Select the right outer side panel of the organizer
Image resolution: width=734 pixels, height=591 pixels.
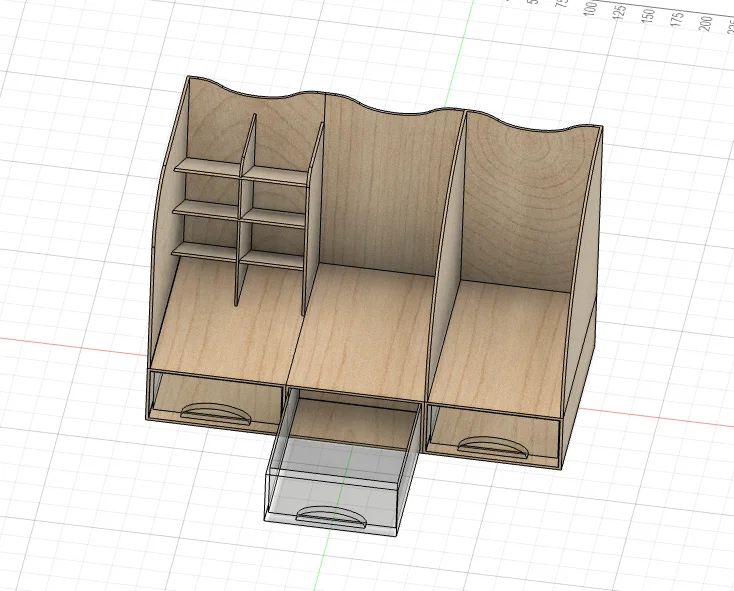(x=583, y=299)
